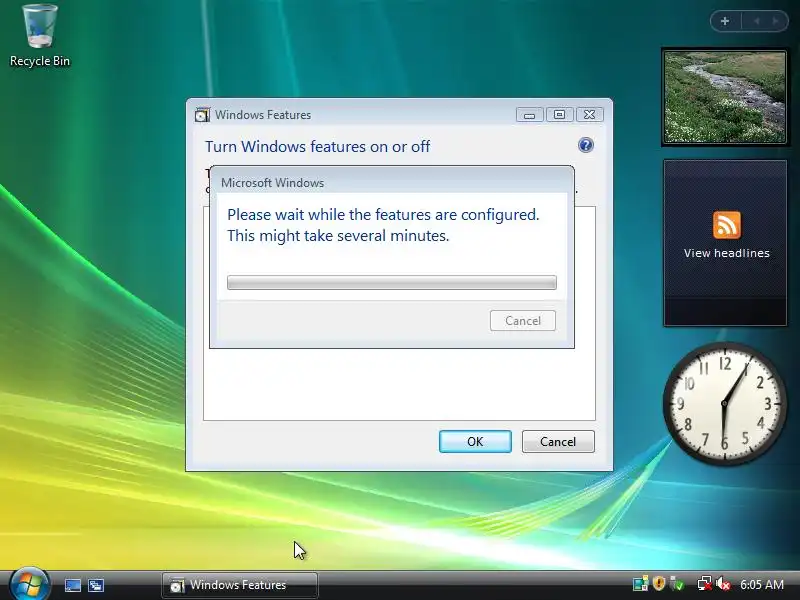Click the analog clock gadget
This screenshot has width=800, height=600.
724,404
